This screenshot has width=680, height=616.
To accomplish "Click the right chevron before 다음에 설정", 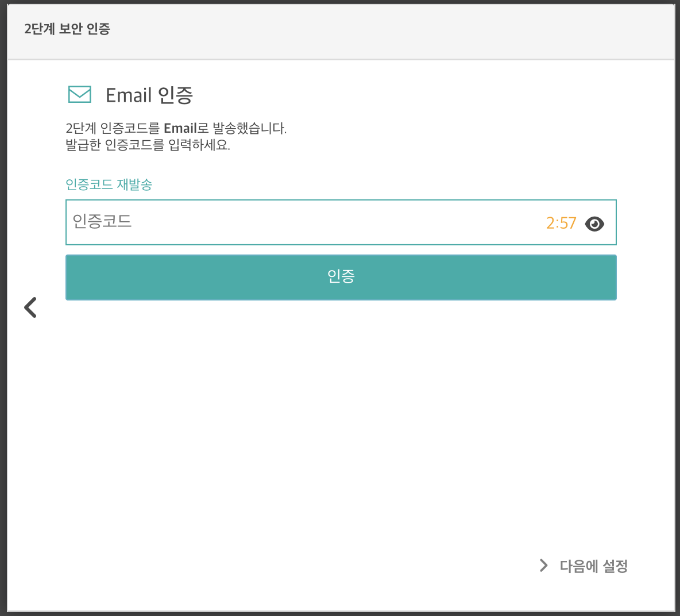I will (543, 565).
